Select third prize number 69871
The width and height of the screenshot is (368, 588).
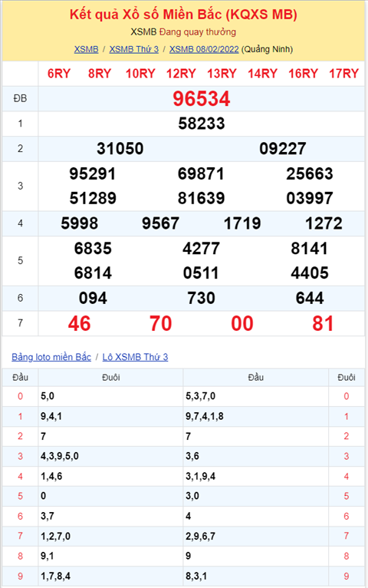tap(201, 174)
